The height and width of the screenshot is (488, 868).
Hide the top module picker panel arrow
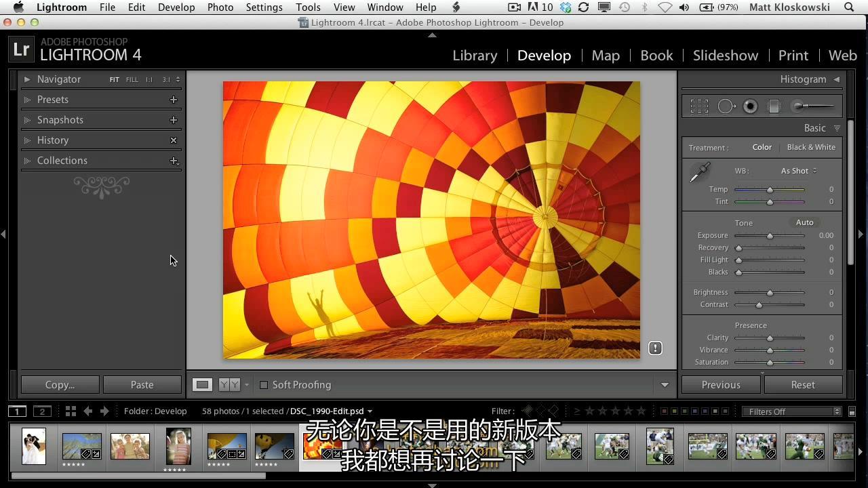tap(432, 35)
